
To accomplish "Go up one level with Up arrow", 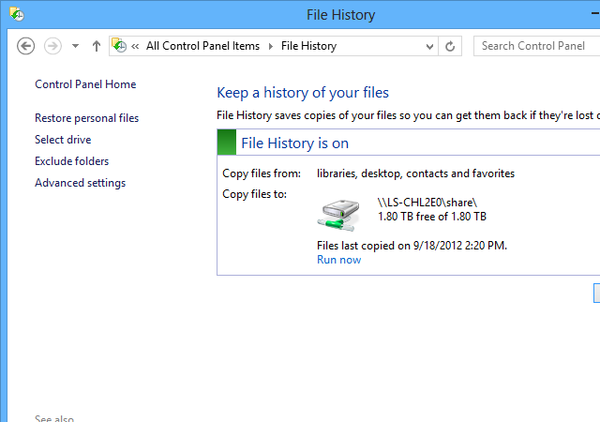I will tap(96, 46).
